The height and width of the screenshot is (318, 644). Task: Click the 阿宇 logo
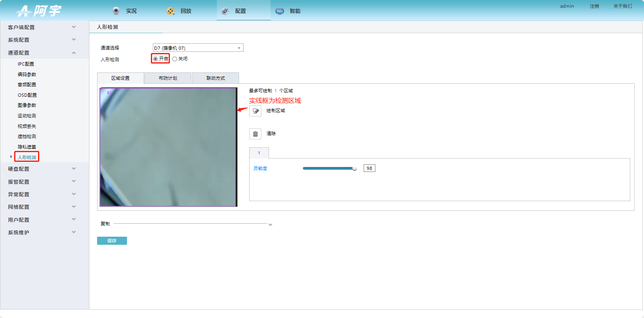[x=39, y=11]
